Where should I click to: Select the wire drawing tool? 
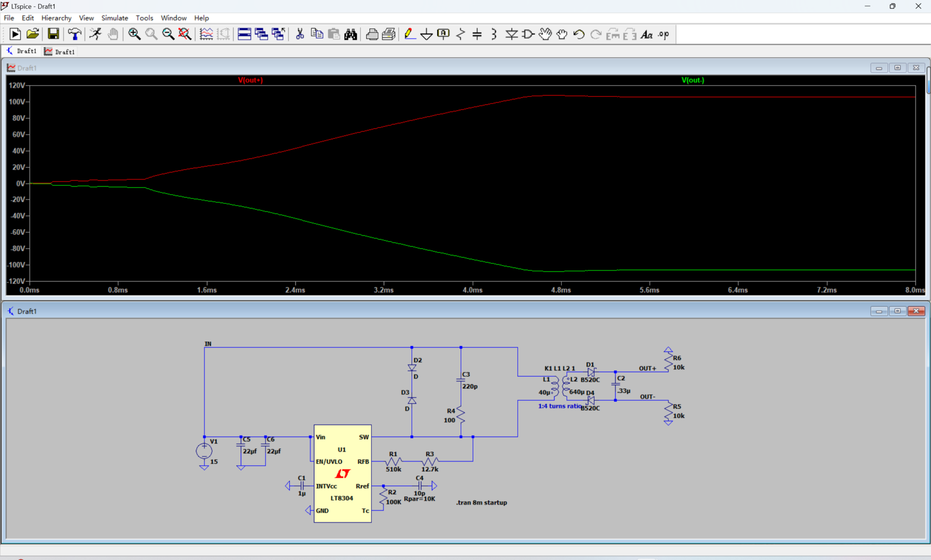tap(410, 34)
